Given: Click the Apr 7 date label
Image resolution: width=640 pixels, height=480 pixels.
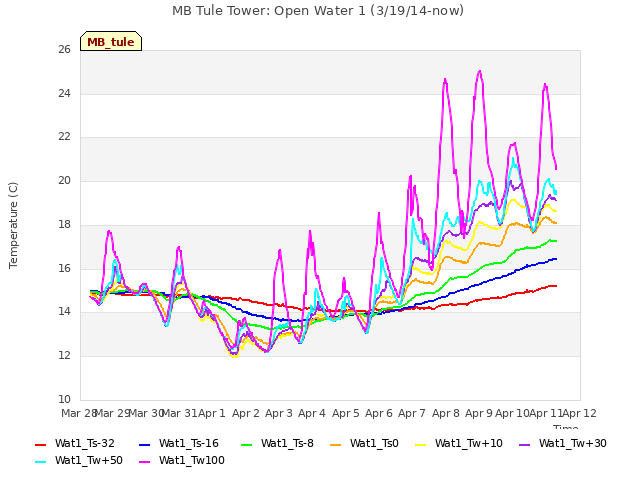Looking at the screenshot, I should 412,413.
